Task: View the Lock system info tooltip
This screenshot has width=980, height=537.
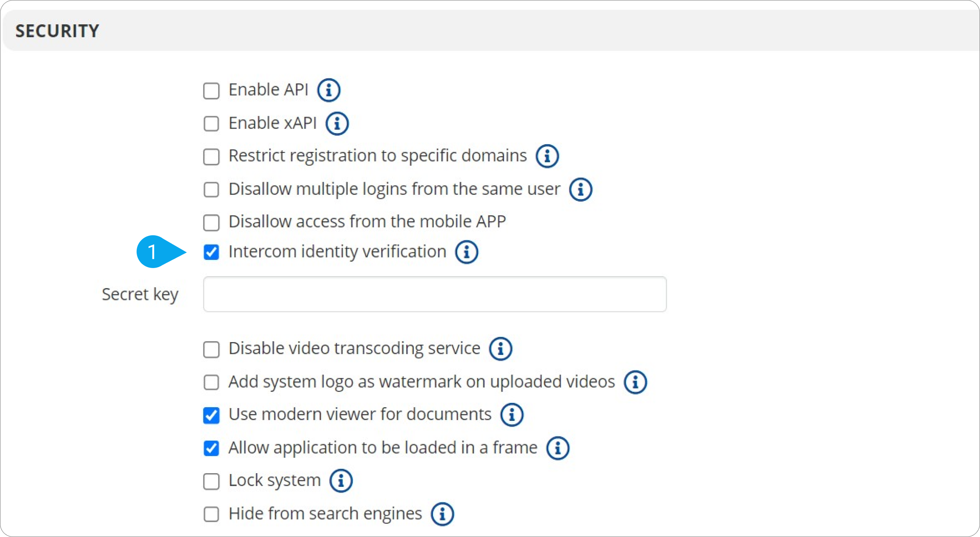Action: tap(340, 481)
